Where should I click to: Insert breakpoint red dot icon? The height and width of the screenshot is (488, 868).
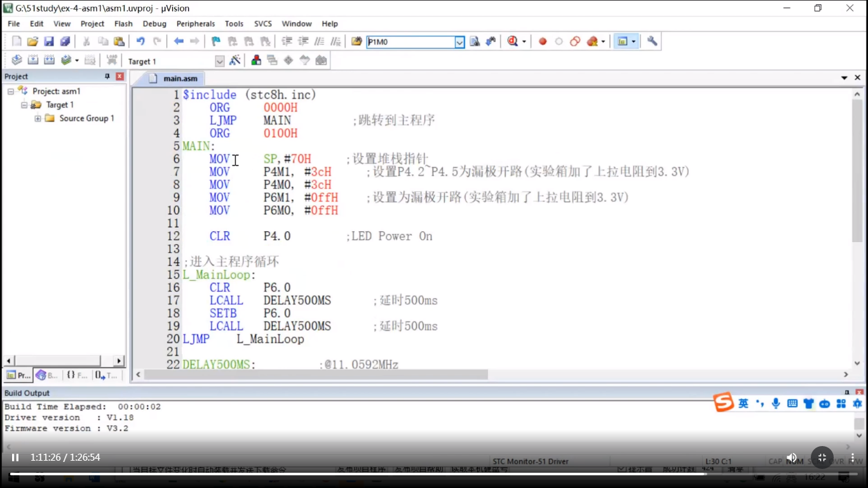tap(543, 41)
